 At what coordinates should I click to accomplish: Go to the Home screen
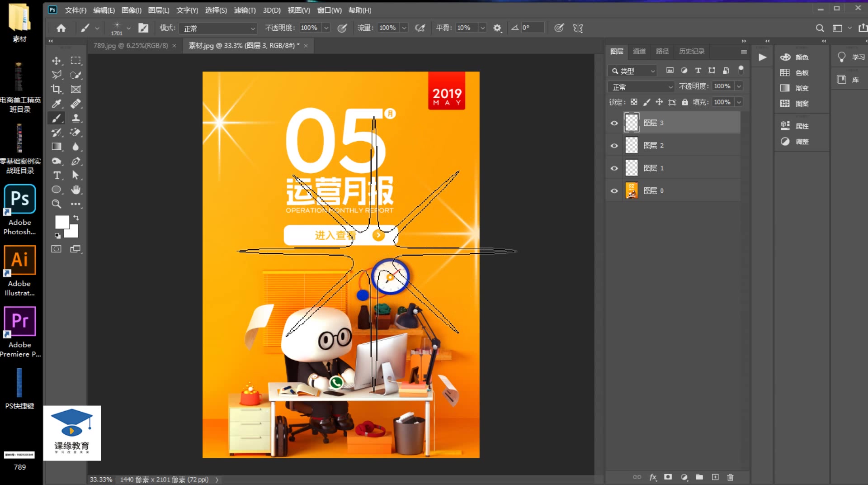point(61,28)
